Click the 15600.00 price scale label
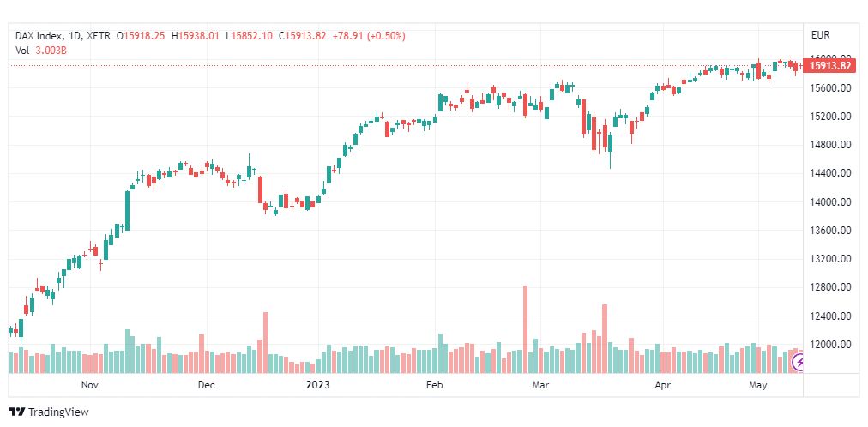Viewport: 868px width, 427px height. [x=829, y=88]
